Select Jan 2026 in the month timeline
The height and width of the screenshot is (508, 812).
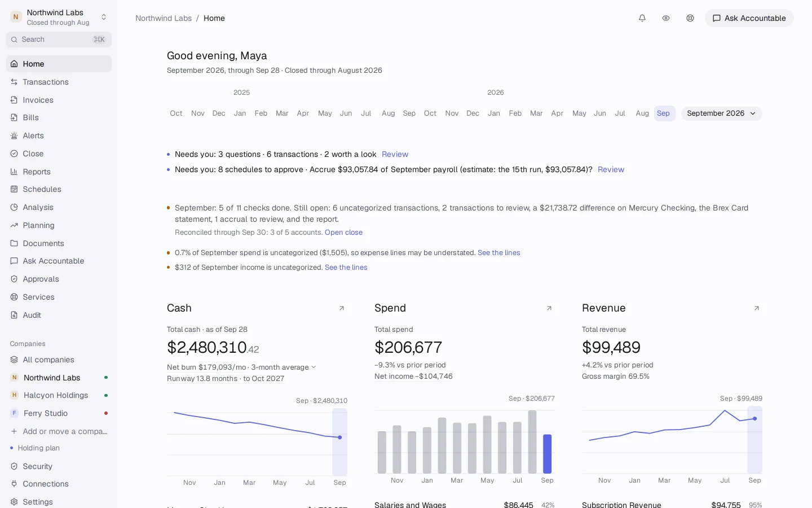point(494,113)
